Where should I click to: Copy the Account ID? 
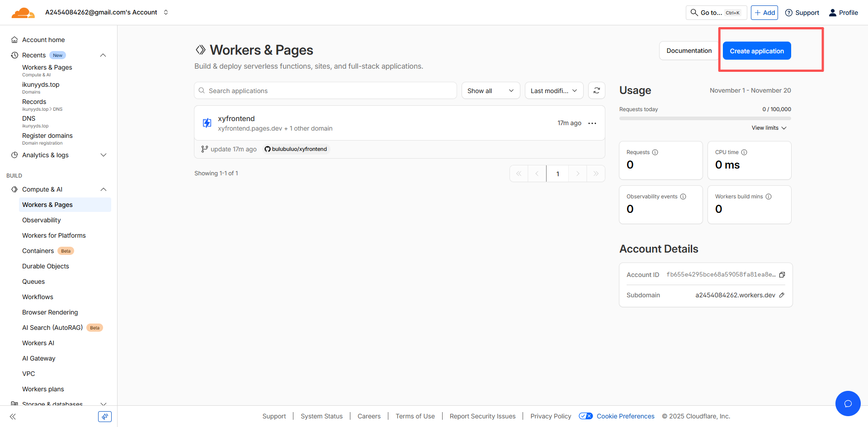click(782, 275)
